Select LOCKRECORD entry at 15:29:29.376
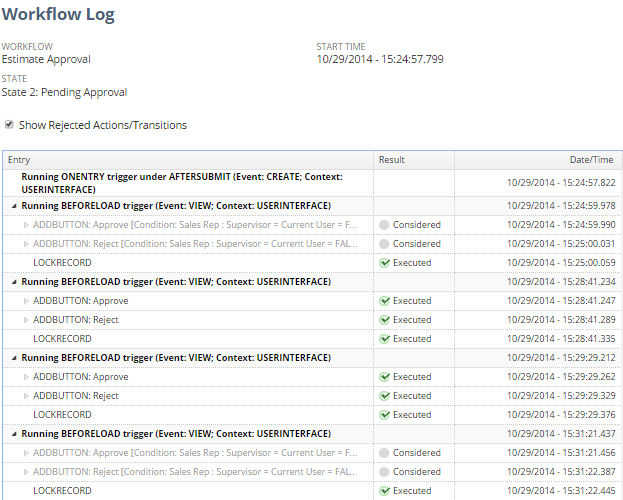The image size is (623, 500). coord(62,415)
